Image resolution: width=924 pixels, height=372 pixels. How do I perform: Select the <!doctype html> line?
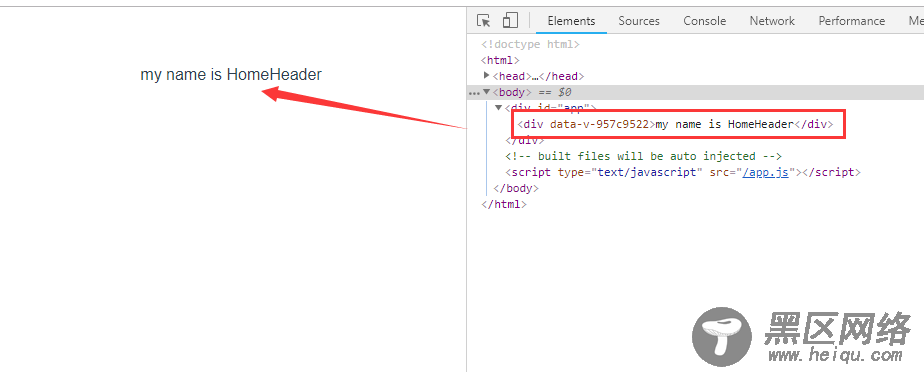(x=530, y=44)
